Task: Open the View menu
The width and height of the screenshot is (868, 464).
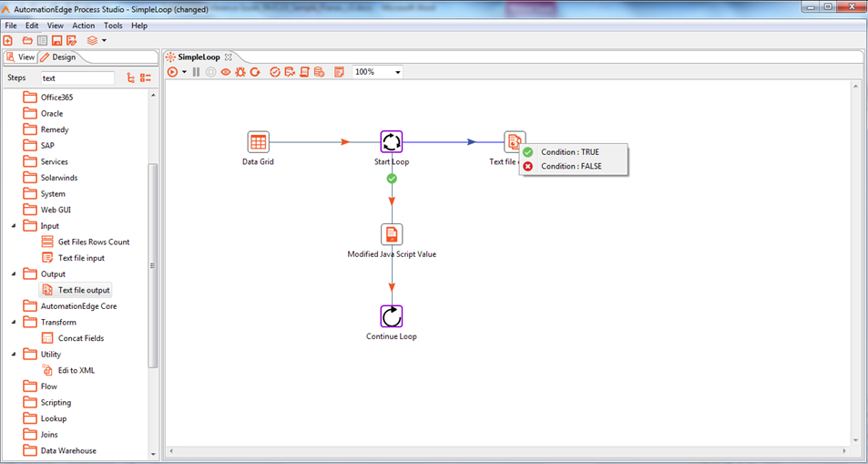Action: click(x=56, y=26)
